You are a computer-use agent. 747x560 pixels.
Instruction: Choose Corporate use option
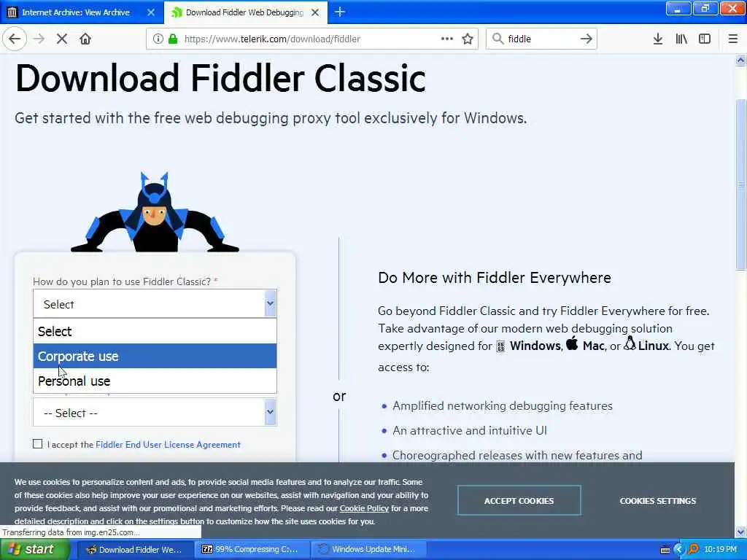point(155,356)
